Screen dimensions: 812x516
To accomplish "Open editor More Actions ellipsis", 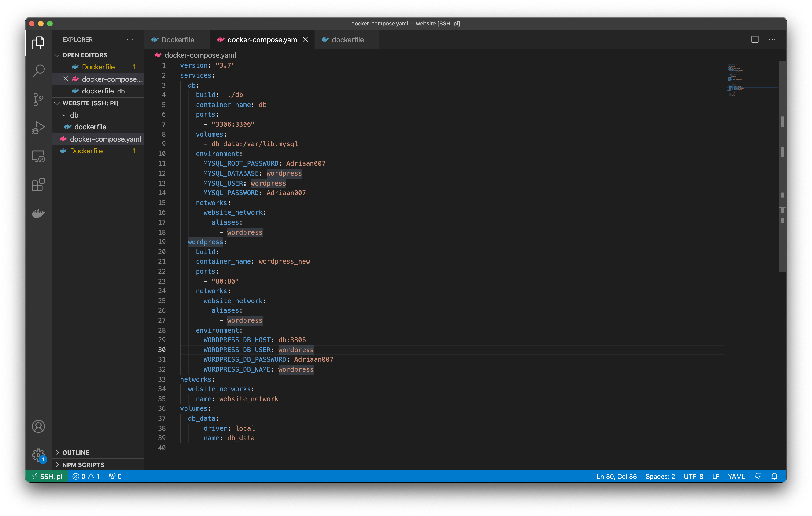I will coord(772,39).
